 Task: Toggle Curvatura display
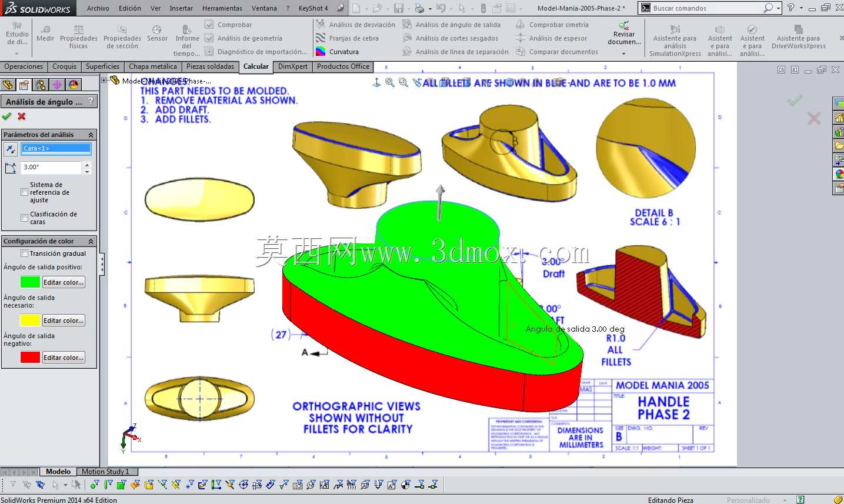coord(338,52)
